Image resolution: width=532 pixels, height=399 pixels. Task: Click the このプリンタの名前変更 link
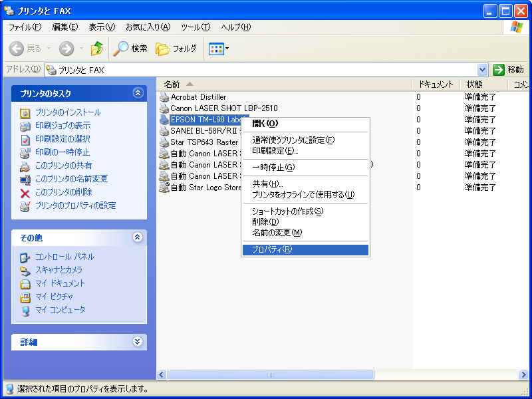(x=72, y=178)
